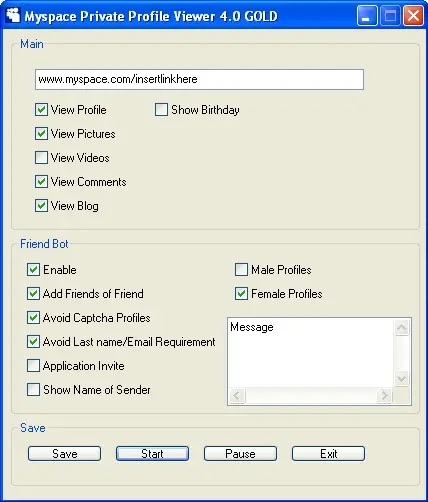Screen dimensions: 428x502
Task: Click the myspace profile link input field
Action: [199, 79]
